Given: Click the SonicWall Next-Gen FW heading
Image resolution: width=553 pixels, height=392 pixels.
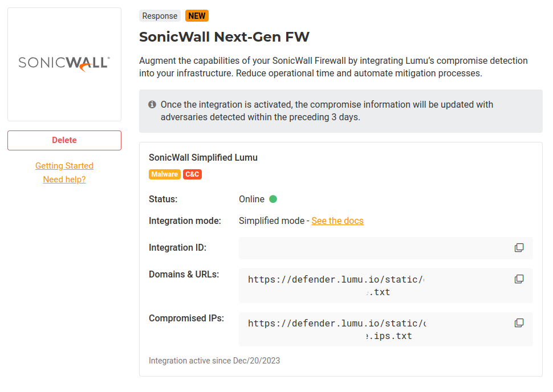Looking at the screenshot, I should [224, 38].
